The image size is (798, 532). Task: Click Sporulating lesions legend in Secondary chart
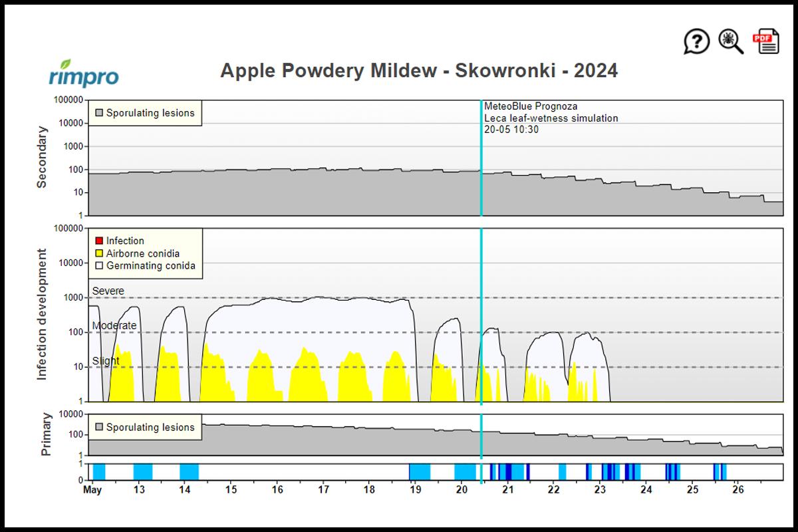pyautogui.click(x=145, y=113)
